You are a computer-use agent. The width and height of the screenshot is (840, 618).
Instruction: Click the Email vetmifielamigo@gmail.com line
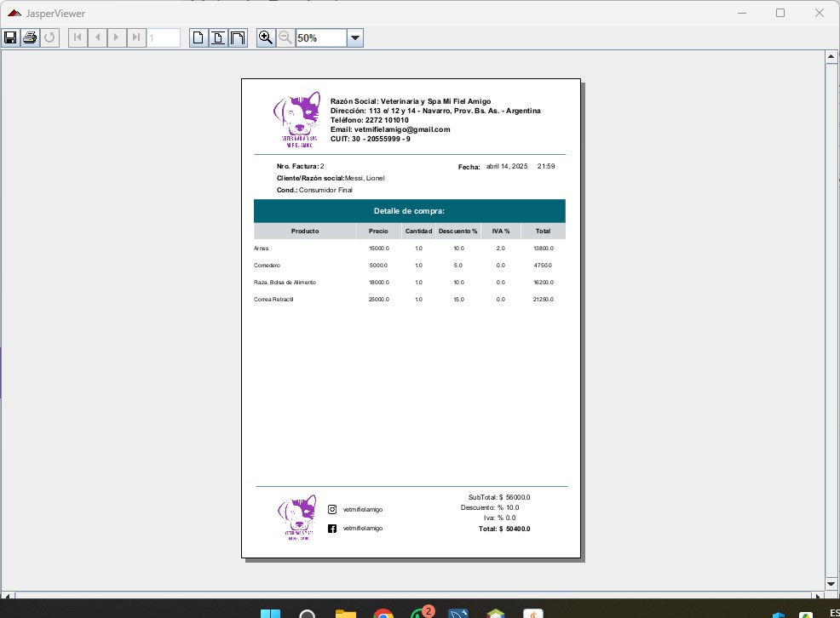[390, 129]
